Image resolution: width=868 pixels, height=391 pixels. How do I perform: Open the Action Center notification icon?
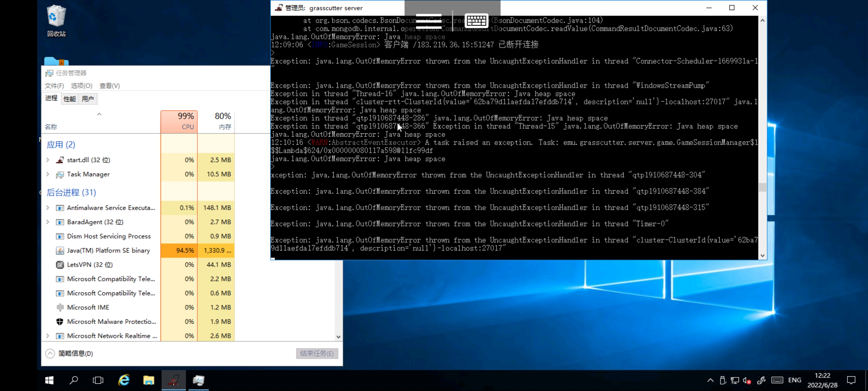(852, 380)
